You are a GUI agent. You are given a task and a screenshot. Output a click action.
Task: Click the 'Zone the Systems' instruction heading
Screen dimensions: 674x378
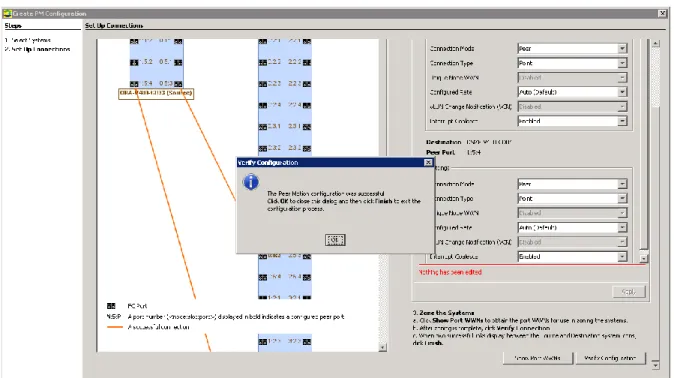(443, 313)
